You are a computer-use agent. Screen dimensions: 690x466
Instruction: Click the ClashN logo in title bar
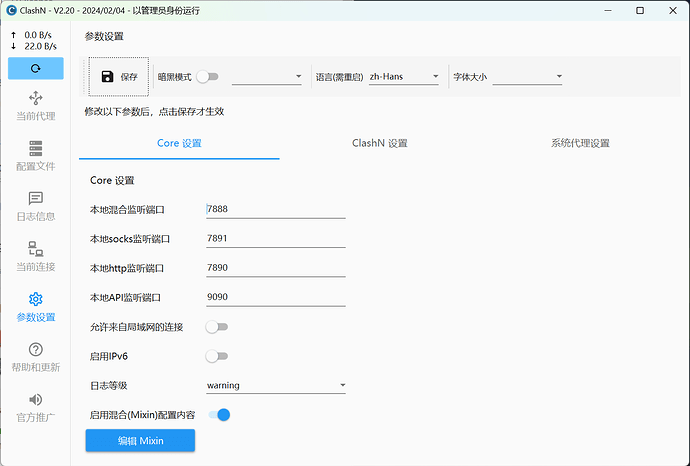[x=11, y=11]
